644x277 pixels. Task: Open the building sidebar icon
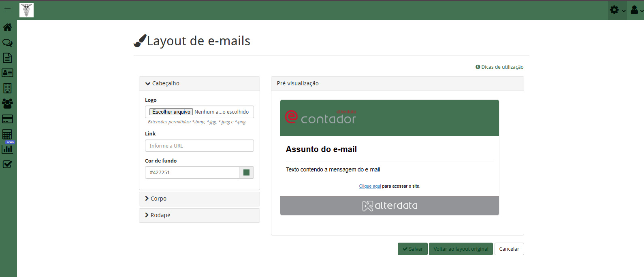pyautogui.click(x=7, y=88)
